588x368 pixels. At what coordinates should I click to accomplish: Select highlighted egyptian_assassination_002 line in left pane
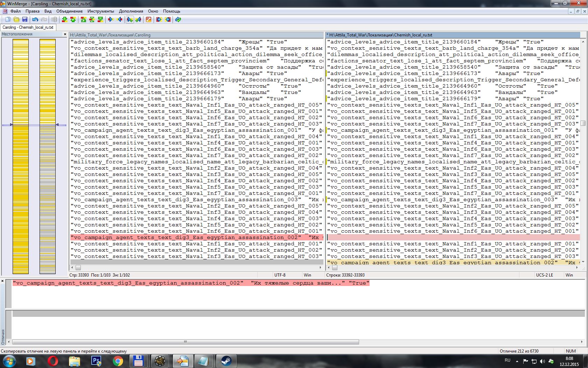tap(197, 238)
